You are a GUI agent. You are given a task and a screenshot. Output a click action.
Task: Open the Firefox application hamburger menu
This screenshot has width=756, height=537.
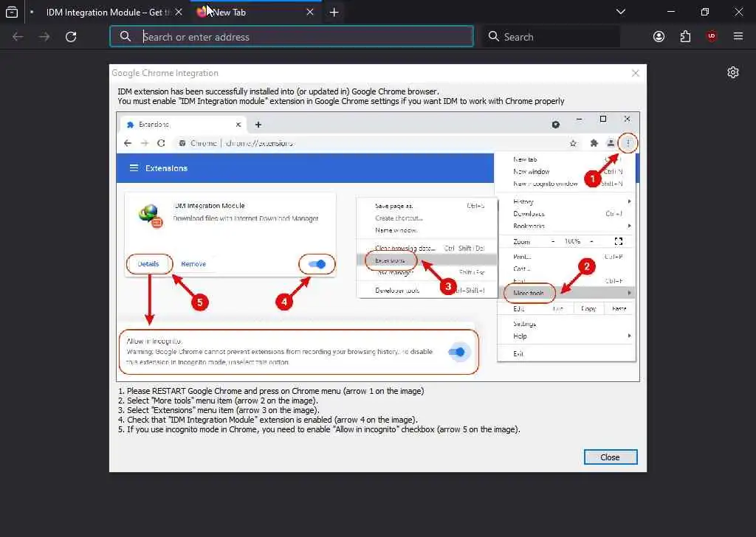pos(738,36)
